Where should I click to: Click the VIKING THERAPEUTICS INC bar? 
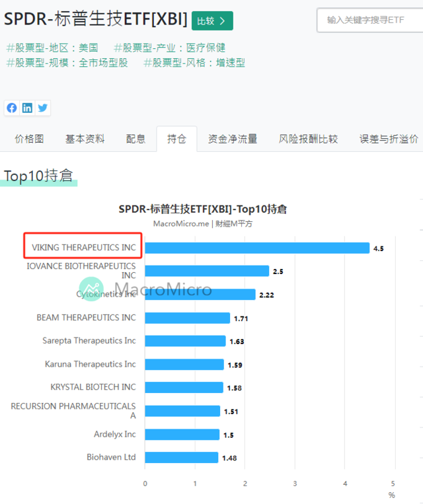[x=257, y=248]
